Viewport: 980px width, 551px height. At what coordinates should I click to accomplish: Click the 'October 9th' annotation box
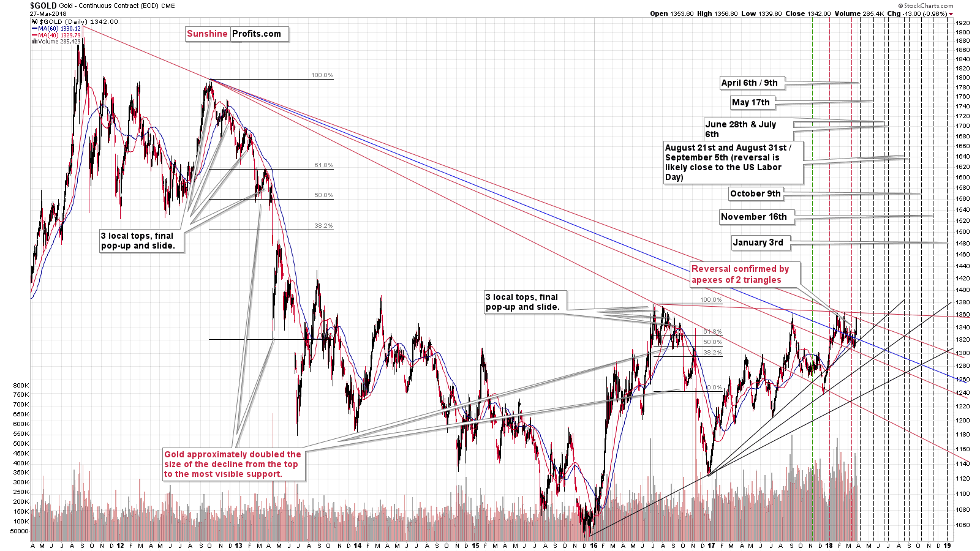click(756, 194)
